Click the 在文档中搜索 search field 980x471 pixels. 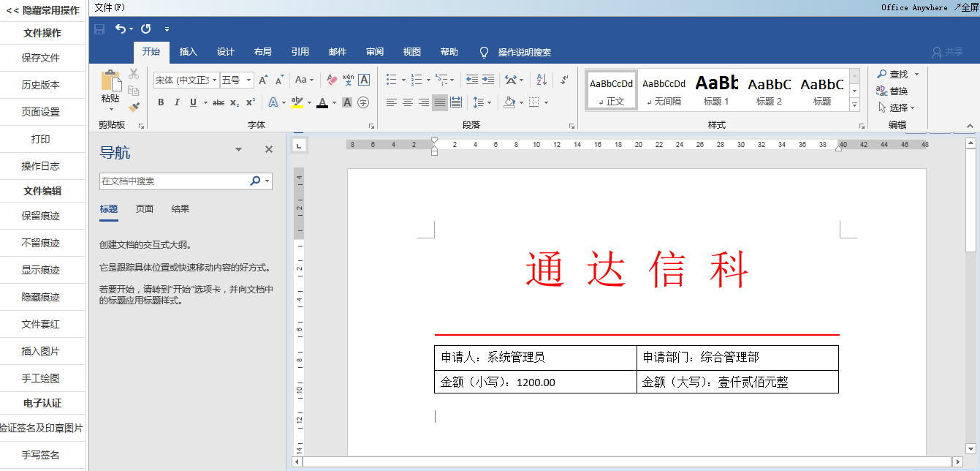click(x=174, y=181)
